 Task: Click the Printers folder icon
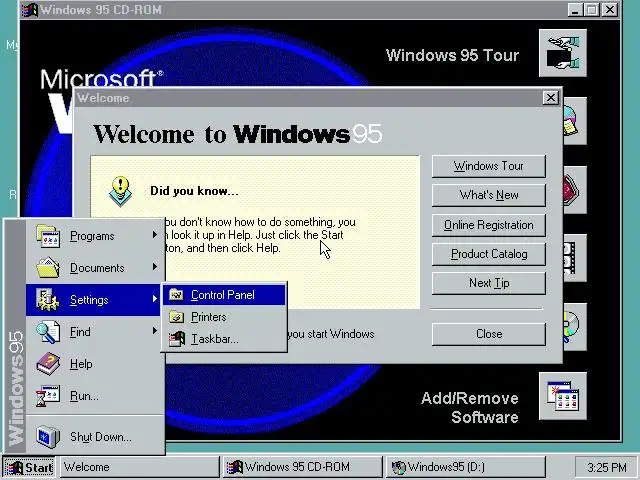[x=176, y=317]
